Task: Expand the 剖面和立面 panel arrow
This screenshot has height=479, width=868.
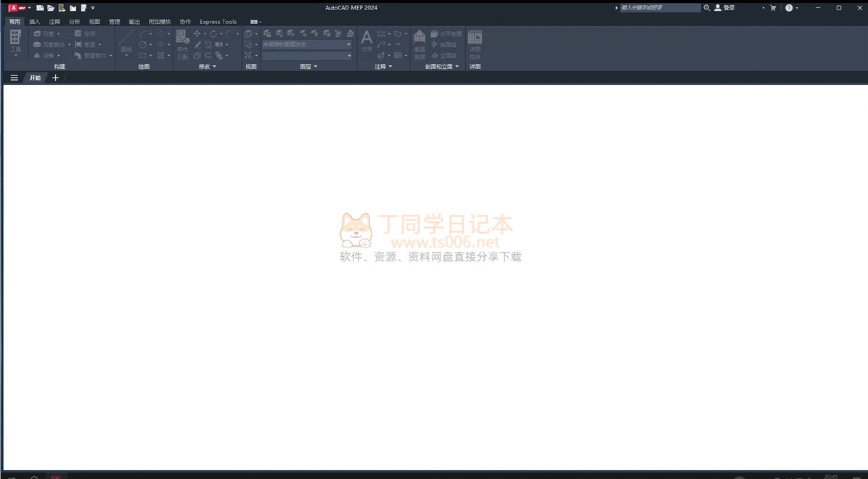Action: (456, 67)
